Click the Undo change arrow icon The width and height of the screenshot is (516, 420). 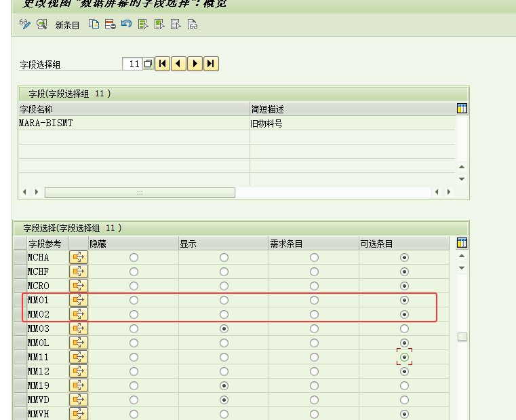[x=126, y=24]
